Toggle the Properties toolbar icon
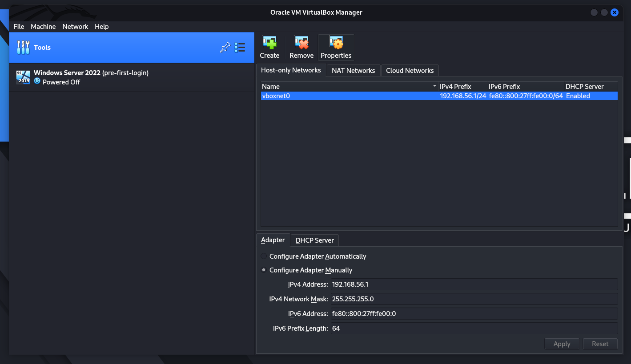Viewport: 631px width, 364px height. 336,43
